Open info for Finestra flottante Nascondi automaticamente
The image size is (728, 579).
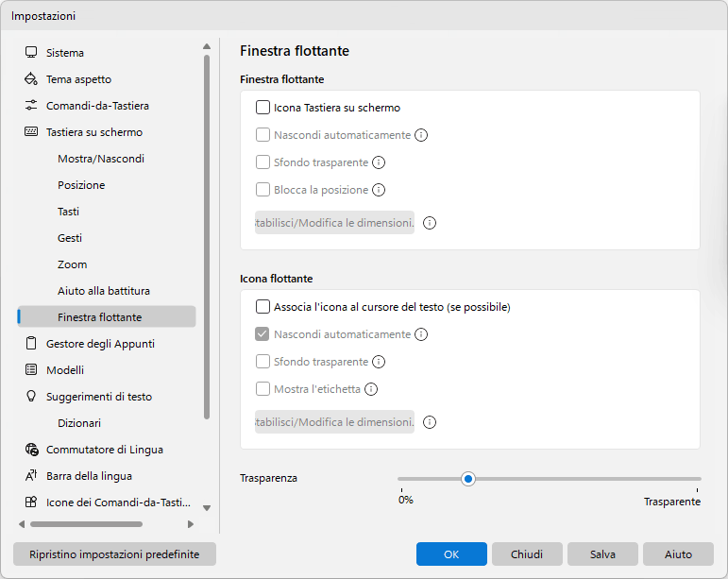point(421,135)
